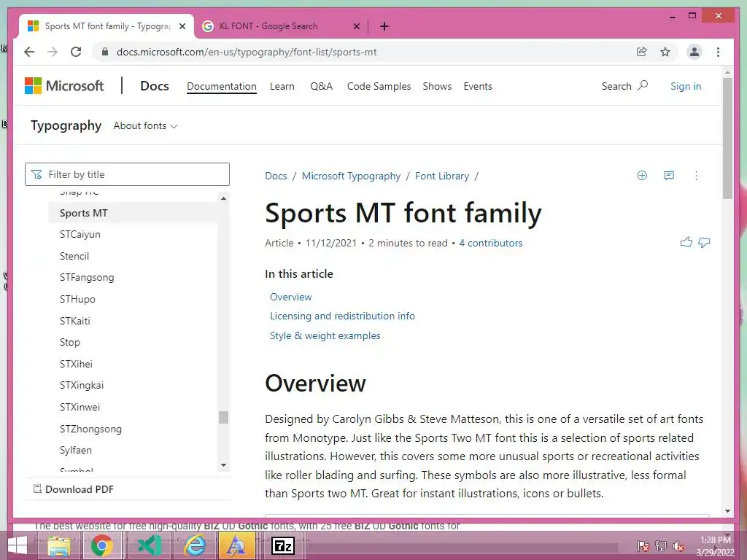Open the Q&A menu item
The width and height of the screenshot is (747, 560).
click(x=321, y=86)
